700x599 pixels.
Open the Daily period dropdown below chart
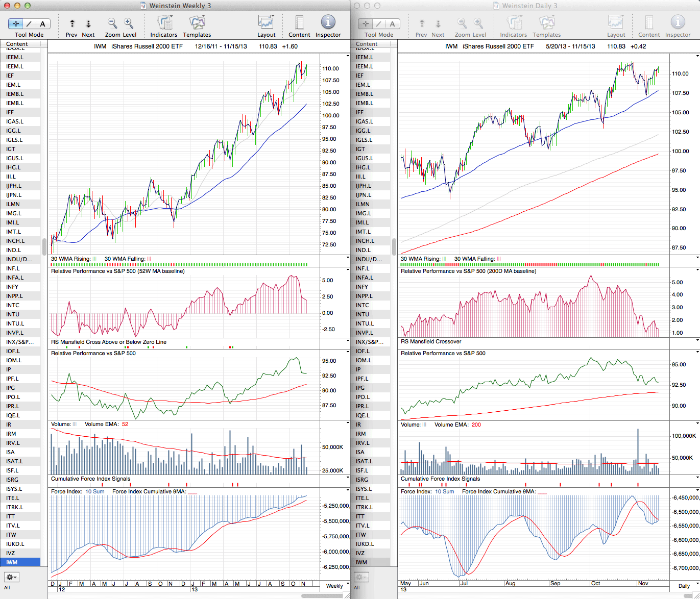(687, 586)
